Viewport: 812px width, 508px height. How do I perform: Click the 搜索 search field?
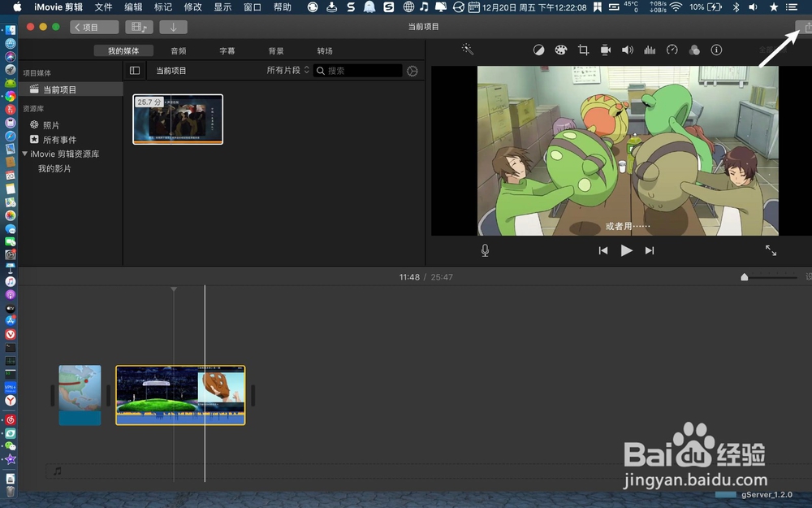[358, 71]
